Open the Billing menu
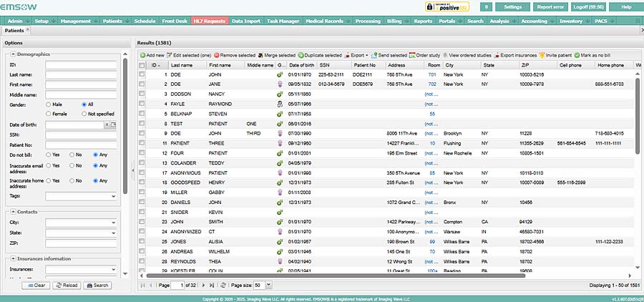Screen dimensions: 644x302 pos(396,21)
